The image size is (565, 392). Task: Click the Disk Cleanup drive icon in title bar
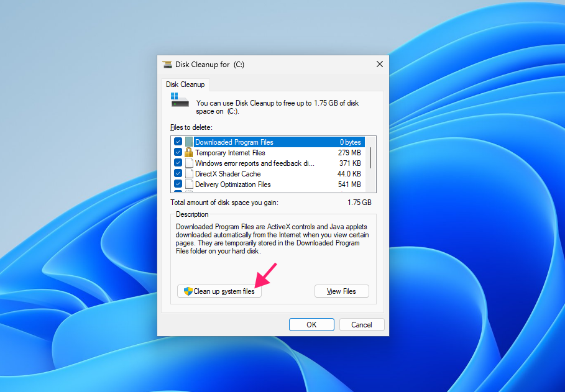click(x=167, y=65)
